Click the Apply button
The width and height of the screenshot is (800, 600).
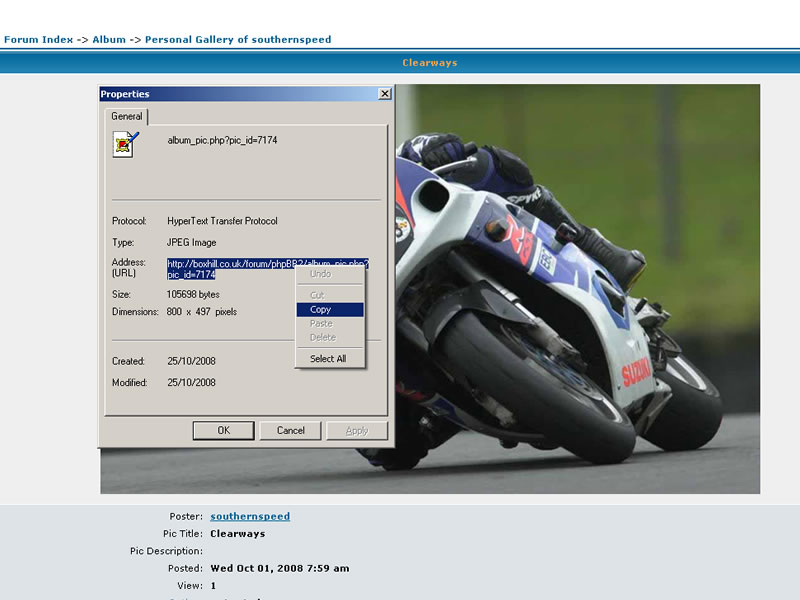coord(357,431)
